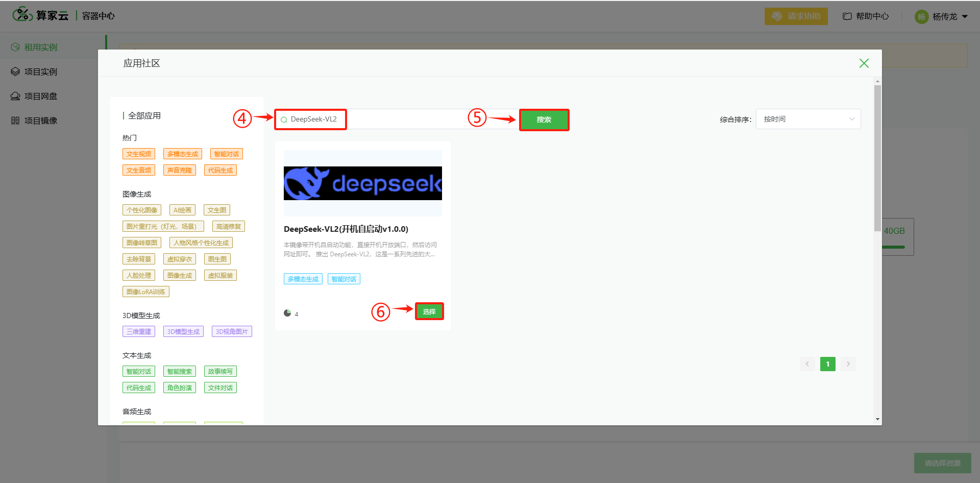Select the 故事续写 tag
The height and width of the screenshot is (483, 980).
point(220,372)
